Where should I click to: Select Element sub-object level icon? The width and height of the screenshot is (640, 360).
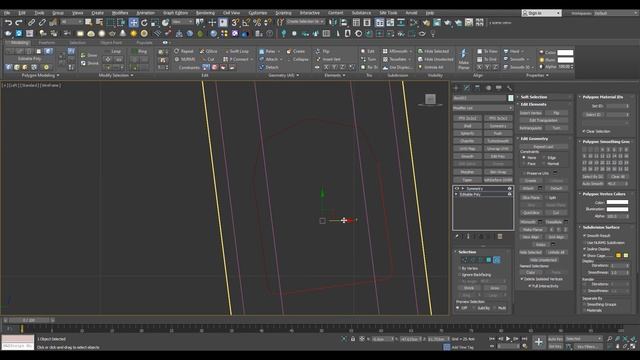click(x=497, y=260)
